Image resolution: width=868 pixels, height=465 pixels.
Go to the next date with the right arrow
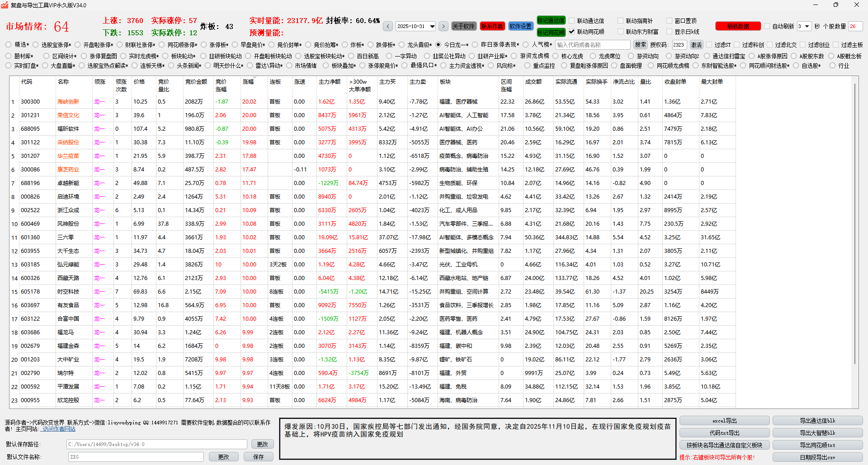coord(443,26)
